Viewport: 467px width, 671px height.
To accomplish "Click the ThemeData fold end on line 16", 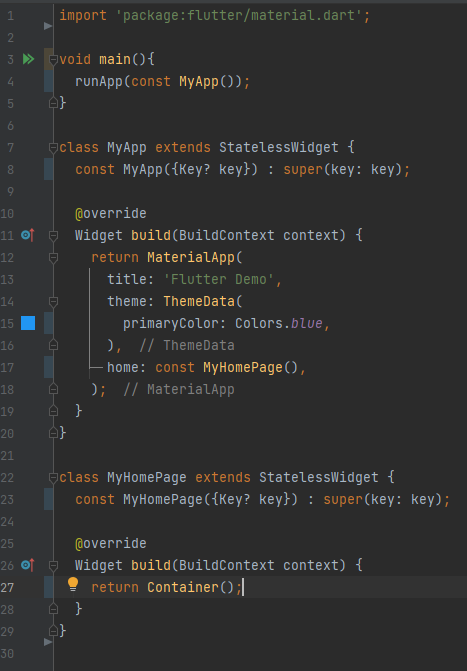I will (x=53, y=345).
